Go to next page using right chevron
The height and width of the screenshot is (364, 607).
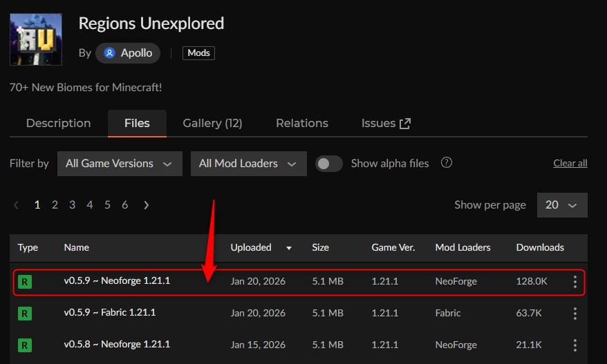pos(146,205)
